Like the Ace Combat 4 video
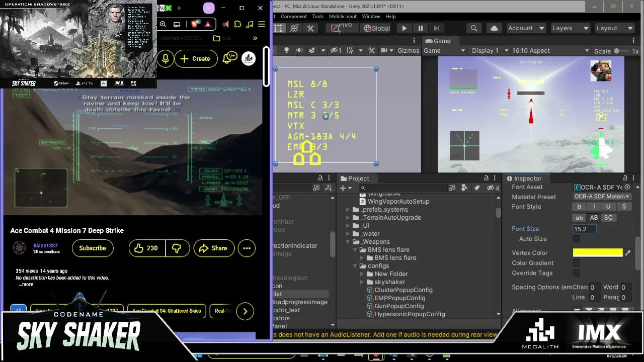Screen dimensions: 644x362 click(146, 248)
